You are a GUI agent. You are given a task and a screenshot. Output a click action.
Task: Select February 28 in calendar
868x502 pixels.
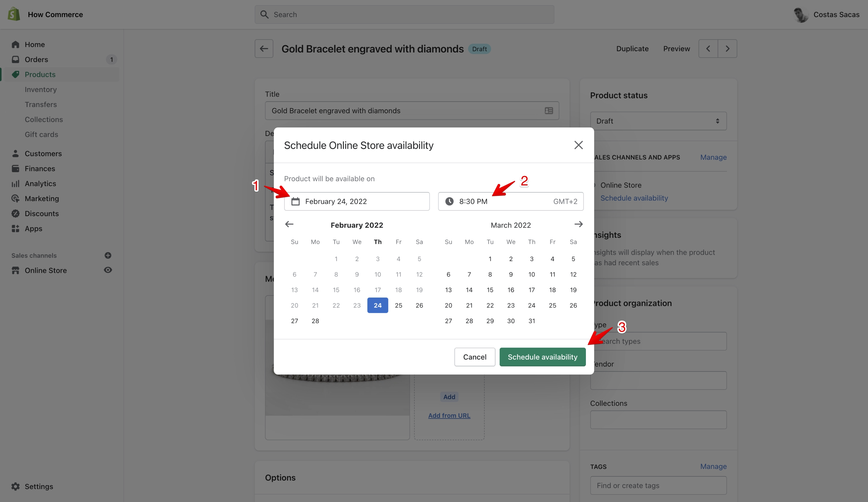pos(315,321)
